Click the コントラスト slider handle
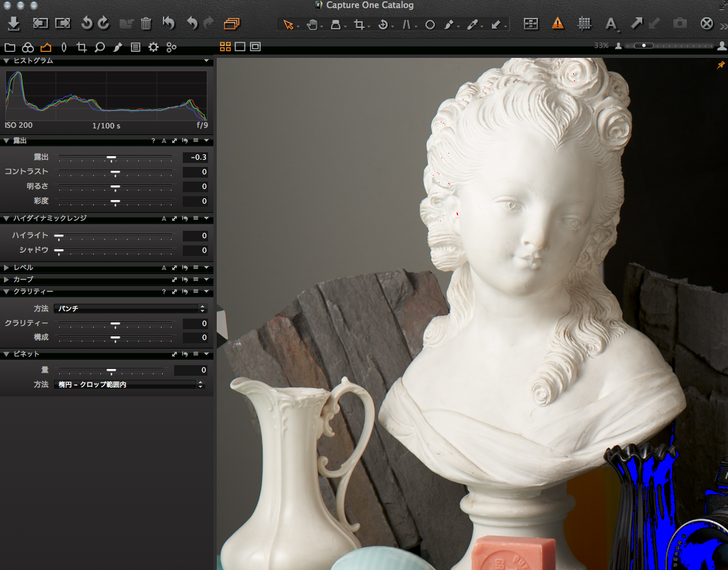 click(x=115, y=172)
